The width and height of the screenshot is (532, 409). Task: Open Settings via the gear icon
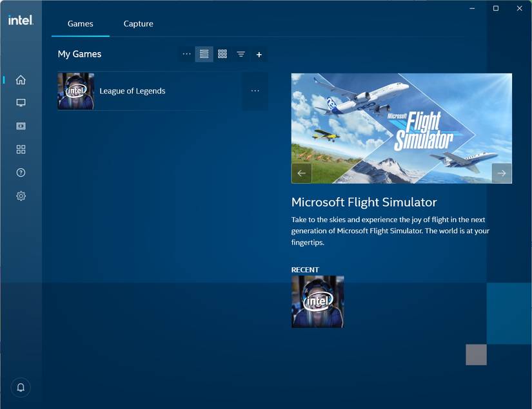click(21, 195)
